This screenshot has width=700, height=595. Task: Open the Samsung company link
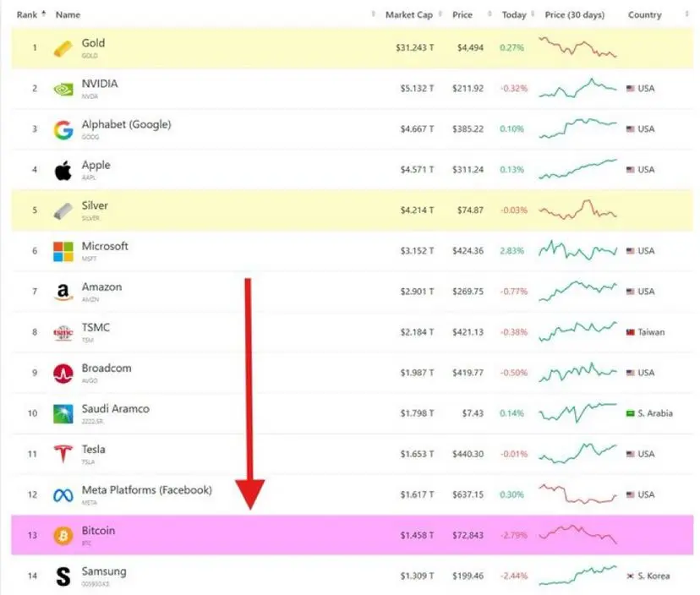[x=104, y=571]
